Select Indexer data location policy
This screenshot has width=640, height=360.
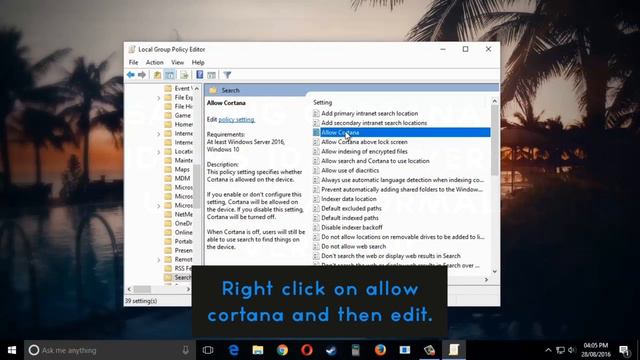(349, 199)
